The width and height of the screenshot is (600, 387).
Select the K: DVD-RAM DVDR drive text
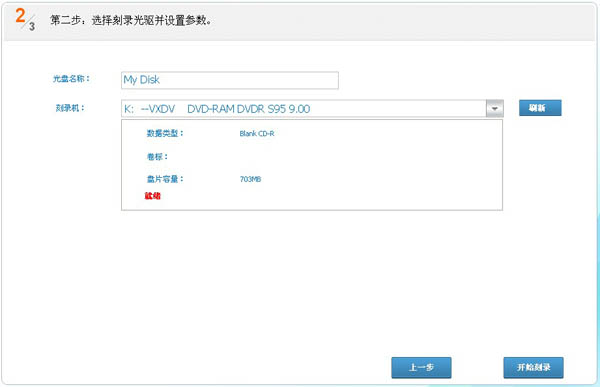(x=217, y=109)
